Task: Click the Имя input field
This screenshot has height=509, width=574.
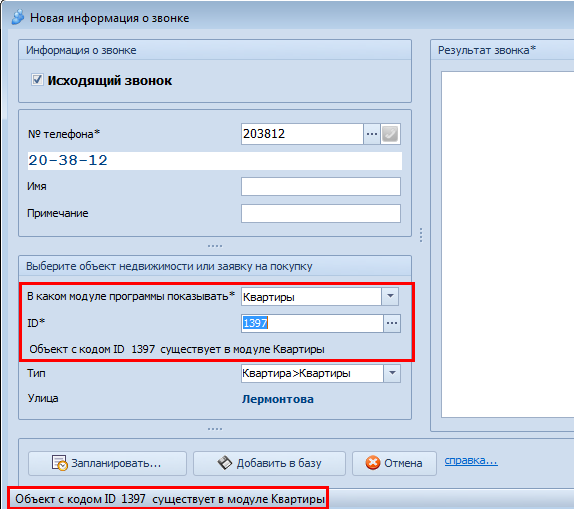Action: click(x=321, y=186)
